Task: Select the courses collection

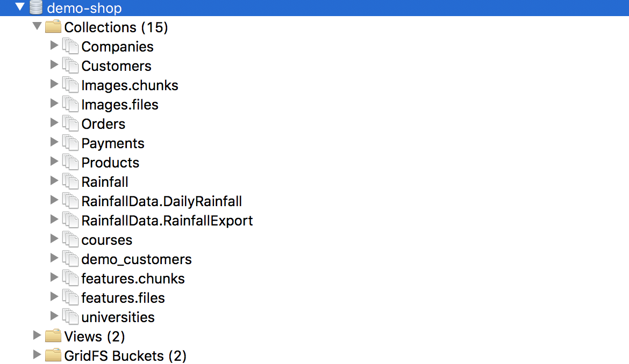Action: click(107, 239)
